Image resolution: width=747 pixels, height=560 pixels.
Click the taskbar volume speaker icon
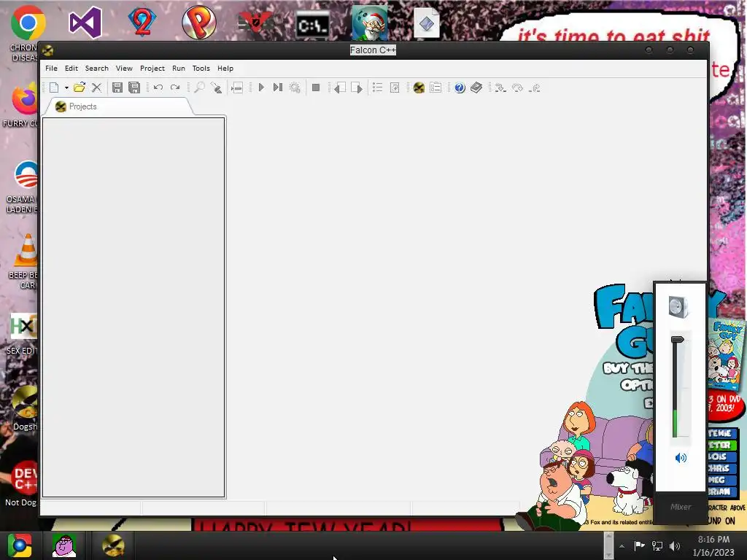tap(675, 546)
